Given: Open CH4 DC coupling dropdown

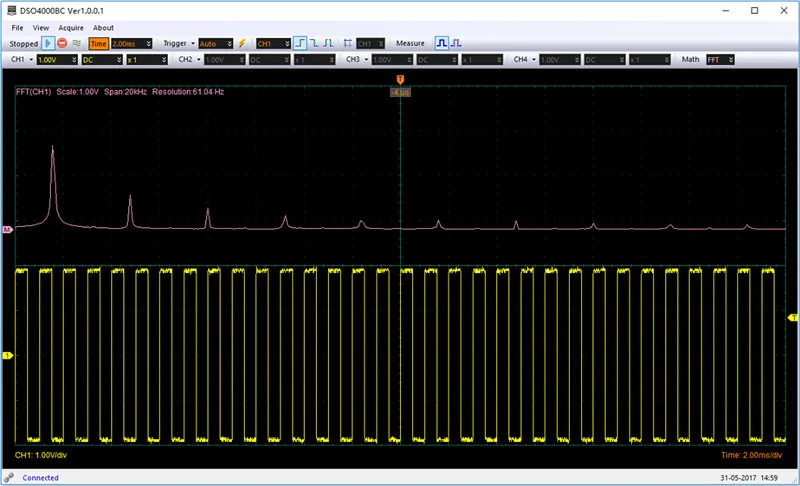Looking at the screenshot, I should [605, 60].
